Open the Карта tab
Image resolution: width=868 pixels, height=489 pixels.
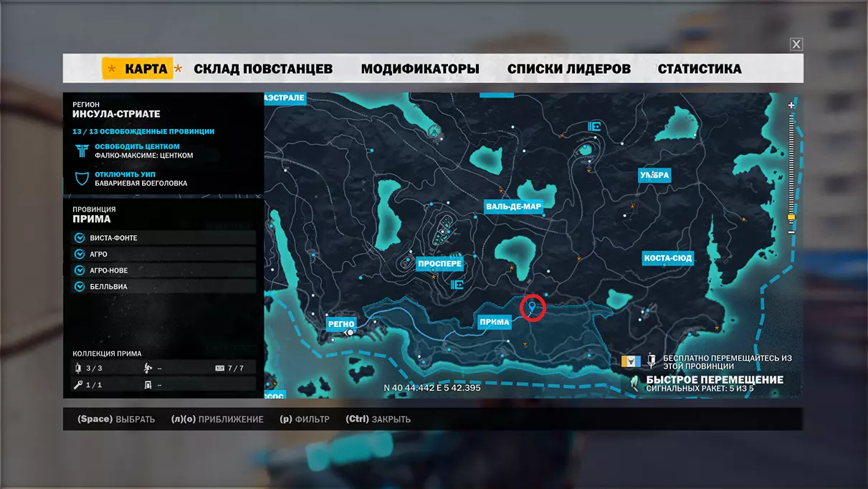(146, 69)
